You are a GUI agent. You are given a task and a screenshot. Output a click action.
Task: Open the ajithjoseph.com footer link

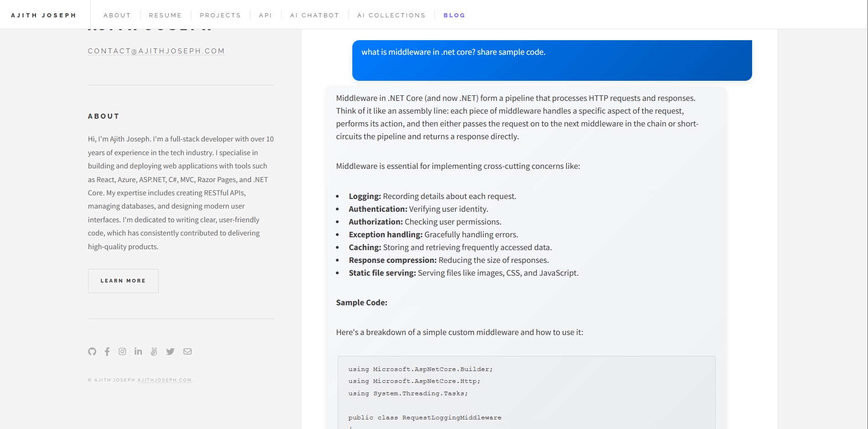click(165, 380)
